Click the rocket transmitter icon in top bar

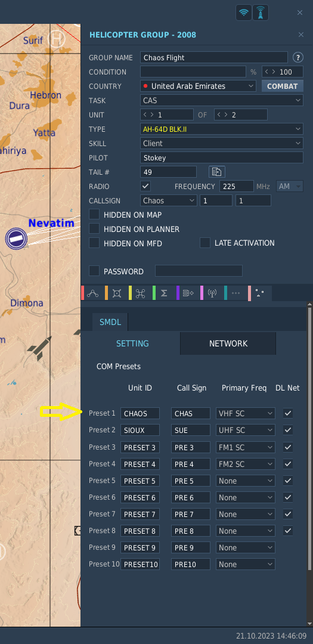261,13
